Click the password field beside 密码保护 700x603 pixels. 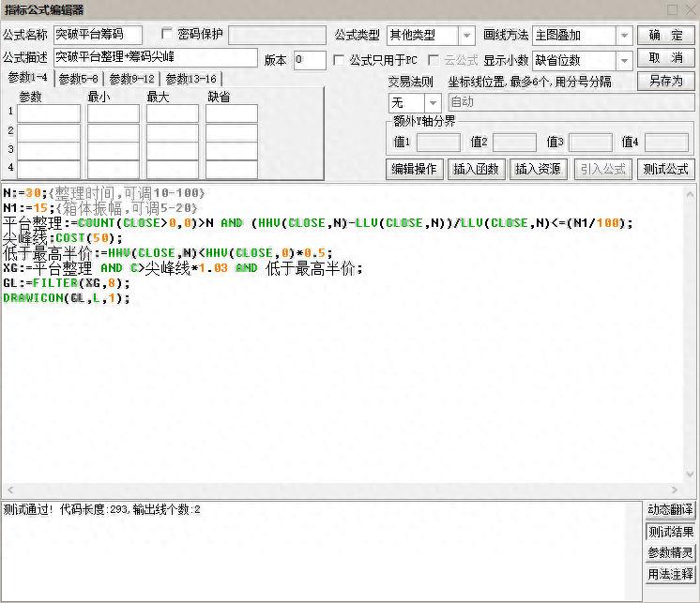pos(277,35)
